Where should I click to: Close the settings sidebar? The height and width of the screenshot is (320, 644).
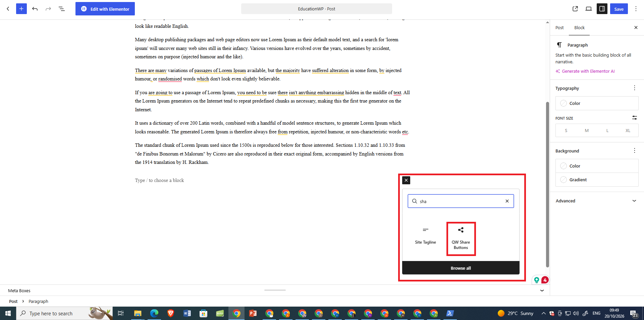[636, 27]
